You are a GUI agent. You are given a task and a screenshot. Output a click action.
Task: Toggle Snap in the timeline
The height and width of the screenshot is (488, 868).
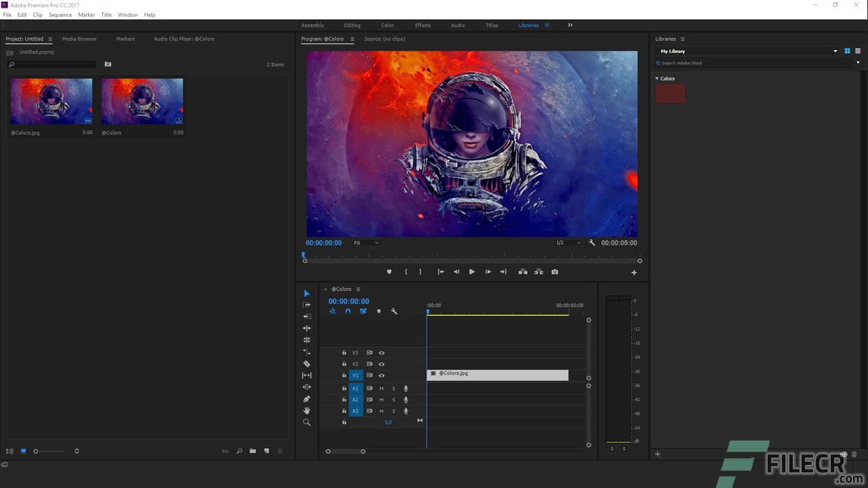[x=348, y=311]
